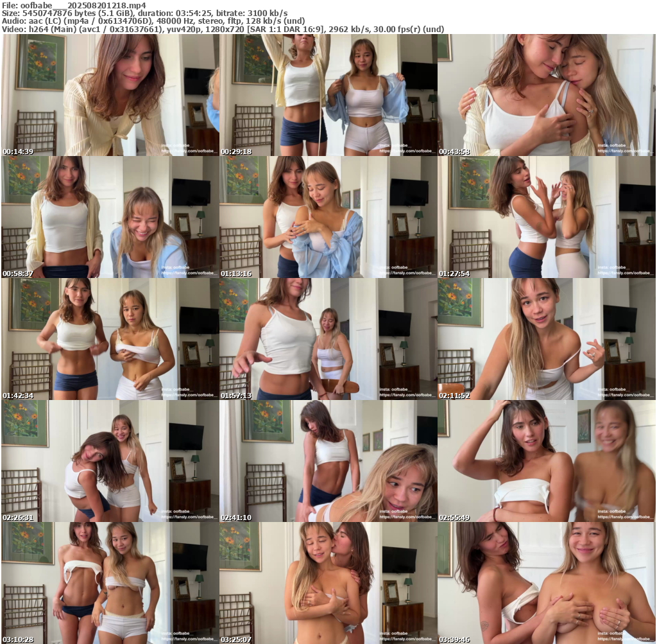
Task: Click the frame at 02:26:31
Action: 110,461
